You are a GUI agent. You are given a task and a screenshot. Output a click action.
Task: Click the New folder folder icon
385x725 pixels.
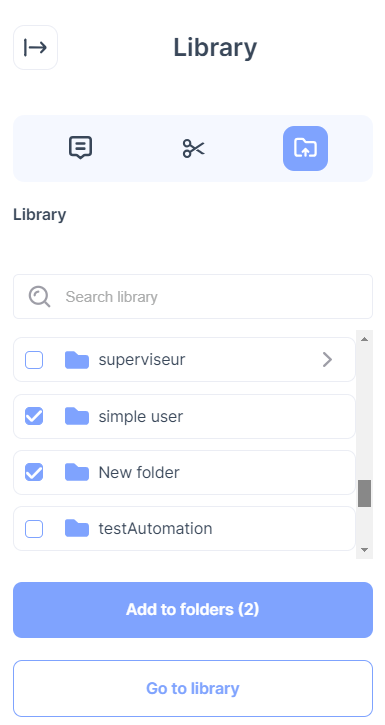(x=77, y=472)
